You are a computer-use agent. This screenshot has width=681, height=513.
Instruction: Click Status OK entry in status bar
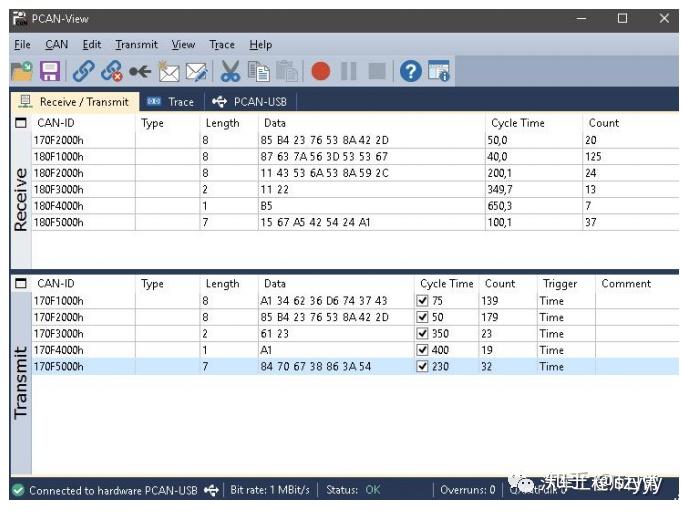353,490
